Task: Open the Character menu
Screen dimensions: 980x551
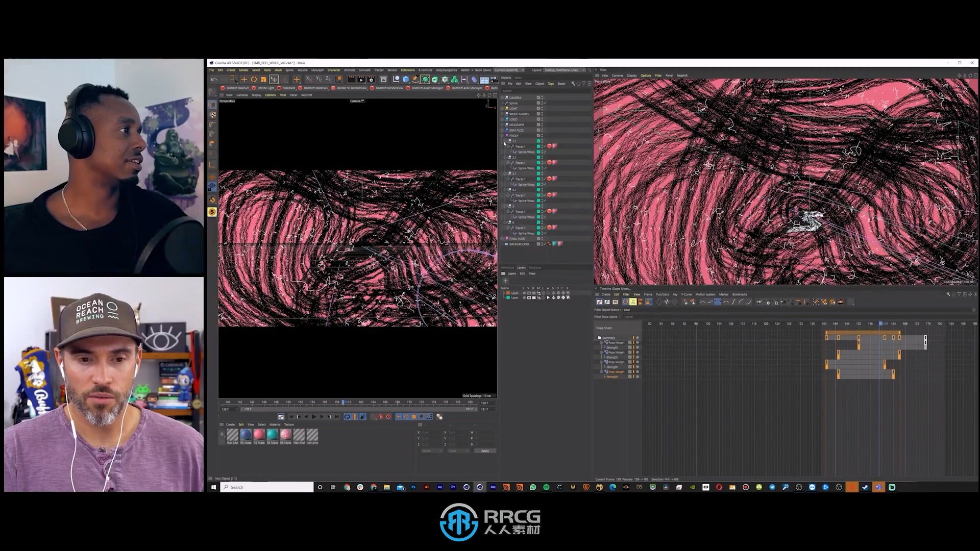Action: (334, 70)
